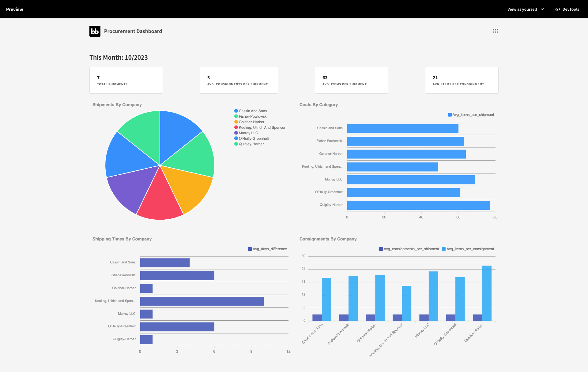588x372 pixels.
Task: Click the Budibase logo icon
Action: pos(95,31)
